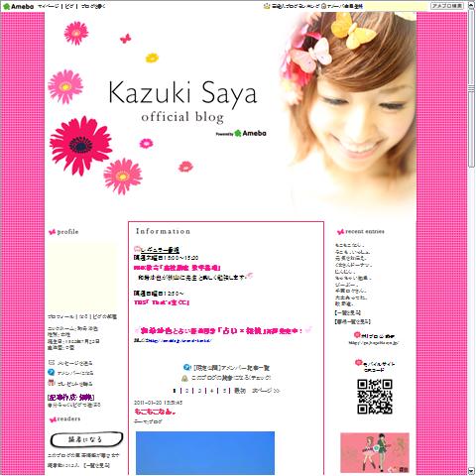Go to page 5 of entries
The width and height of the screenshot is (476, 476).
point(224,391)
